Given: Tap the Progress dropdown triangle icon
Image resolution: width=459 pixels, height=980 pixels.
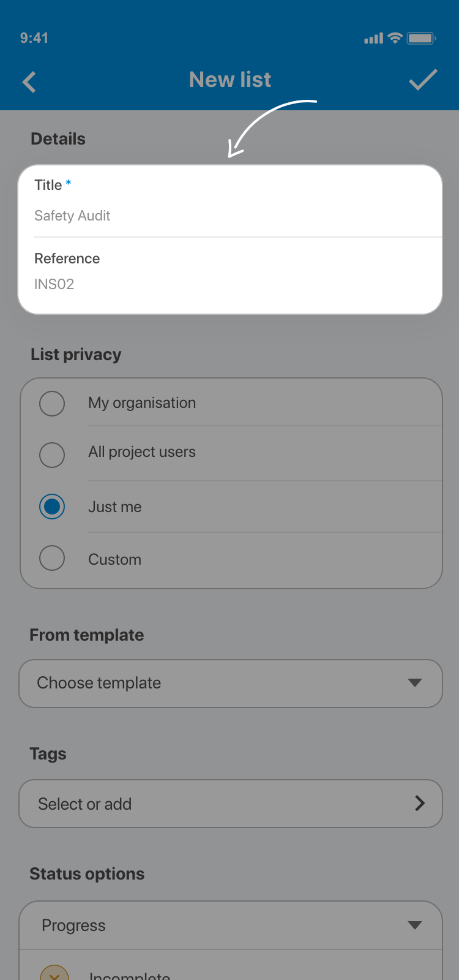Looking at the screenshot, I should [415, 925].
